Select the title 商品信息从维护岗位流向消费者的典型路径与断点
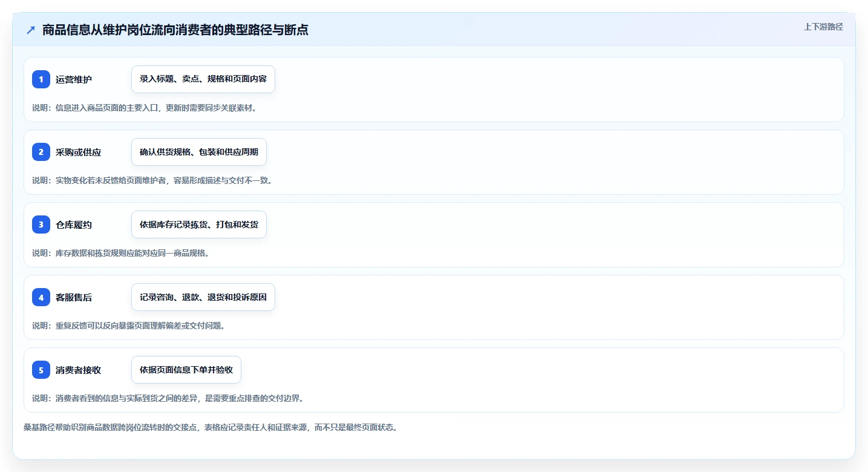This screenshot has height=472, width=868. point(175,30)
